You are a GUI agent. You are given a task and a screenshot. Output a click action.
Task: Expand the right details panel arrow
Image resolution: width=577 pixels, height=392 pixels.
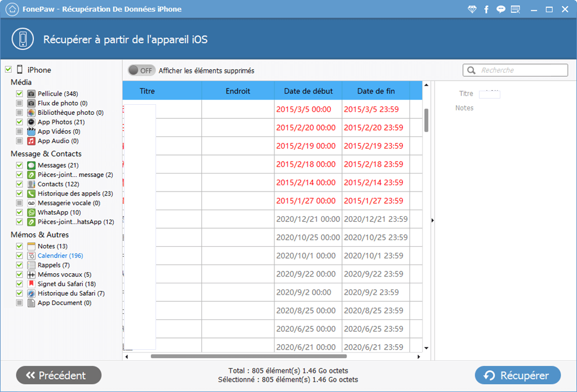(432, 220)
